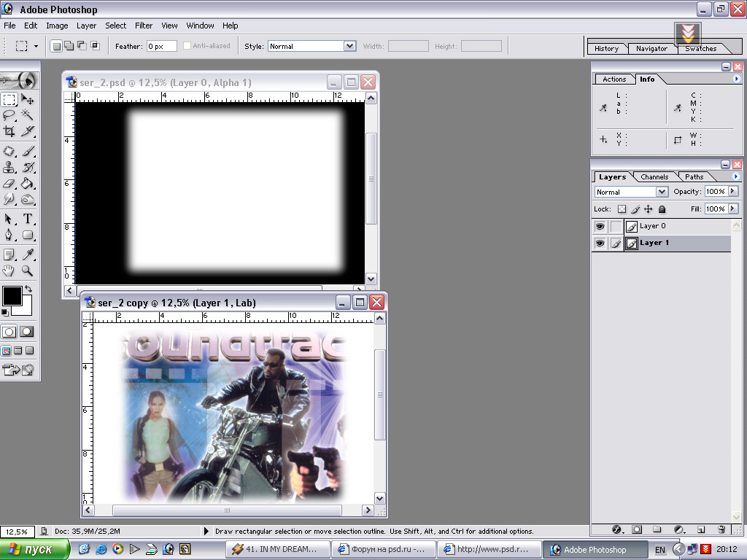Image resolution: width=747 pixels, height=560 pixels.
Task: Swap foreground and background colors
Action: (x=28, y=289)
